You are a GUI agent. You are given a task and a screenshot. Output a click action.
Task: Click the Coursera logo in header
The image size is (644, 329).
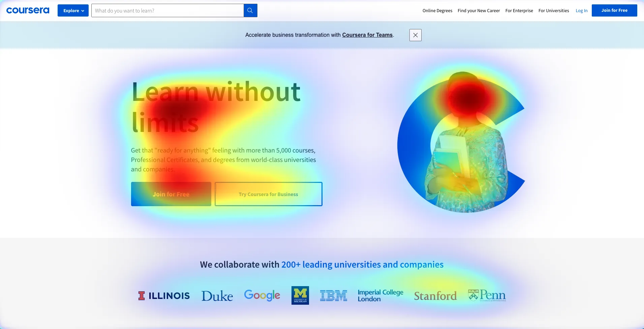click(28, 10)
